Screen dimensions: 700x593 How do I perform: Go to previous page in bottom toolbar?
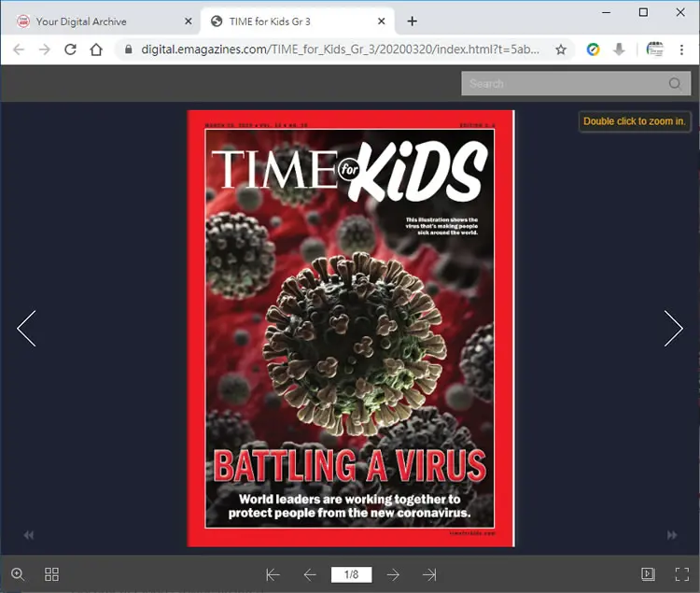310,574
